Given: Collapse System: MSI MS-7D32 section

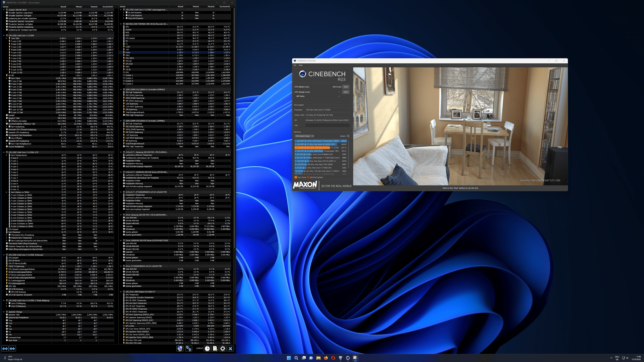Looking at the screenshot, I should [4, 10].
